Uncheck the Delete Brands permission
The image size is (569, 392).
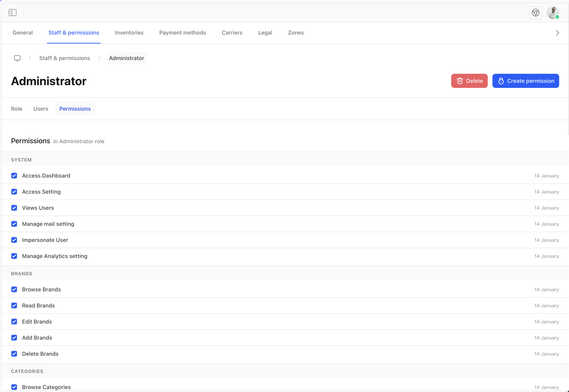point(14,354)
